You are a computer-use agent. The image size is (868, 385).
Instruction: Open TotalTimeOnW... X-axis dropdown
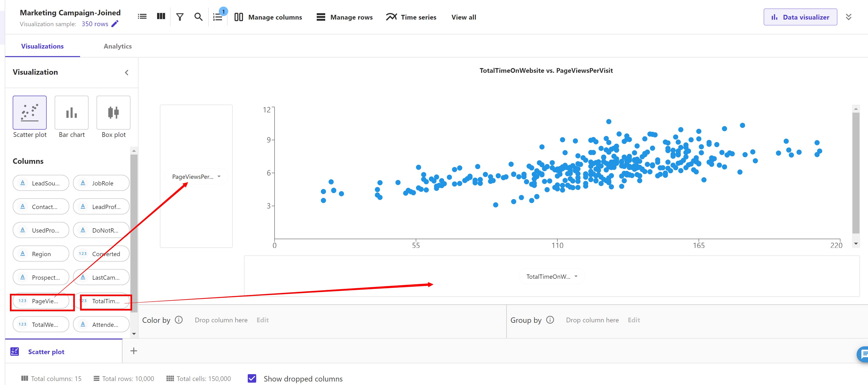coord(551,276)
